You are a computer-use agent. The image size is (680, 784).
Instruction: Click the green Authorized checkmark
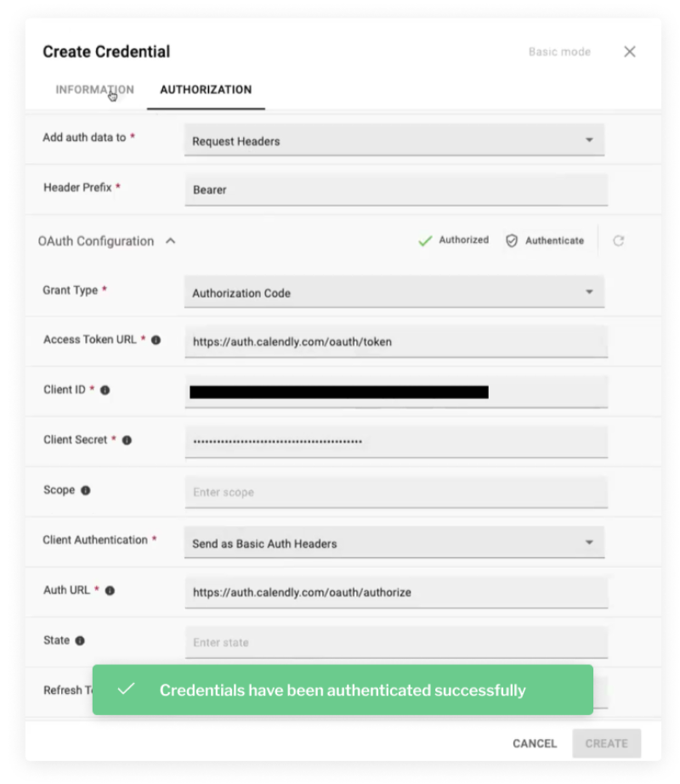[x=425, y=241]
